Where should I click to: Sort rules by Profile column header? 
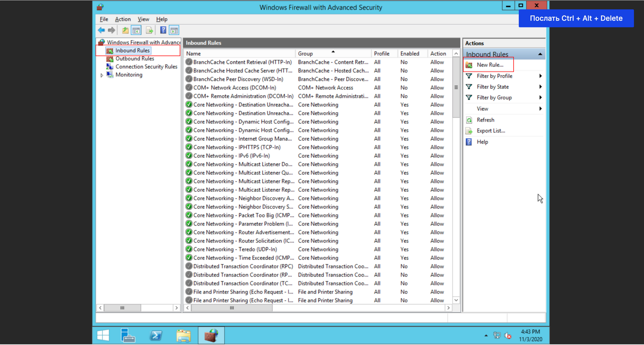click(384, 54)
